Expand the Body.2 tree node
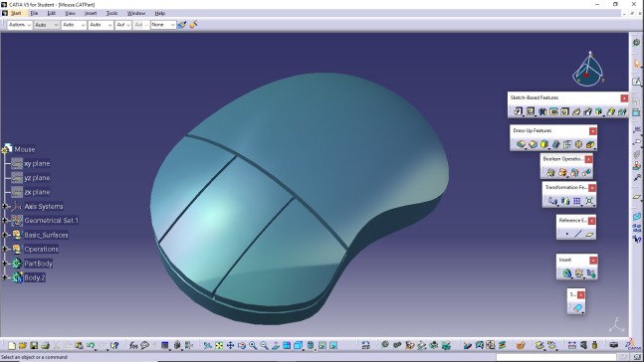Viewport: 644px width, 362px height. coord(5,277)
